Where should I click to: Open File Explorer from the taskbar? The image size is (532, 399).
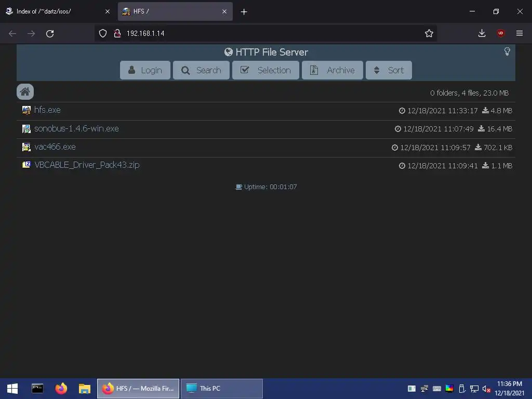pyautogui.click(x=85, y=389)
